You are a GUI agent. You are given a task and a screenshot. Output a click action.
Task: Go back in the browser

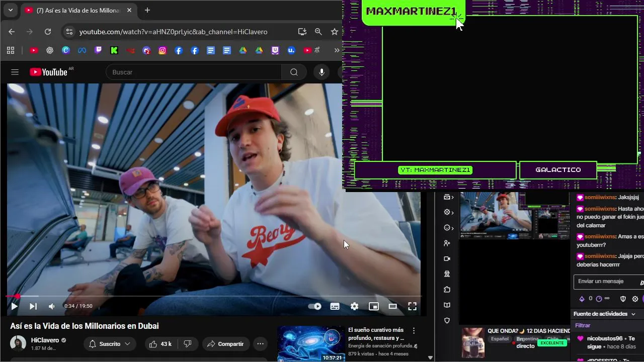pyautogui.click(x=12, y=32)
